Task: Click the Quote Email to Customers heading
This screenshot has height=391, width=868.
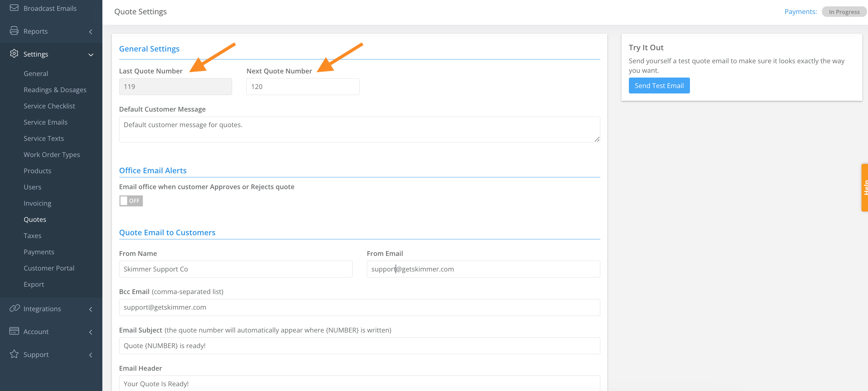Action: (167, 232)
